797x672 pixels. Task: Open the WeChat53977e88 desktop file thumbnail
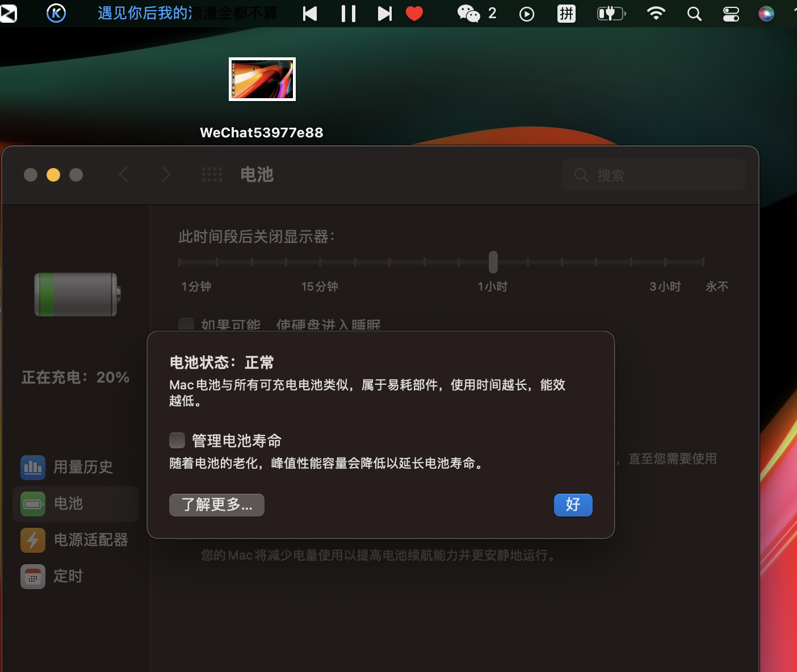[x=262, y=79]
